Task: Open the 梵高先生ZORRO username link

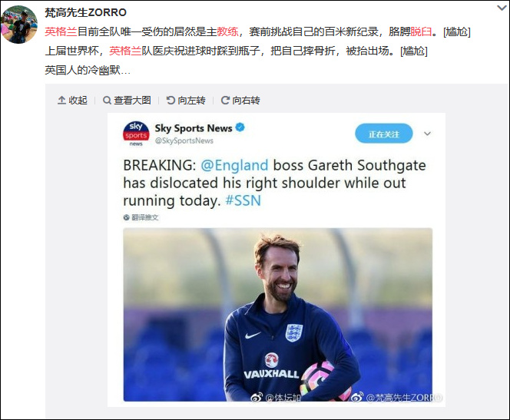Action: (85, 12)
